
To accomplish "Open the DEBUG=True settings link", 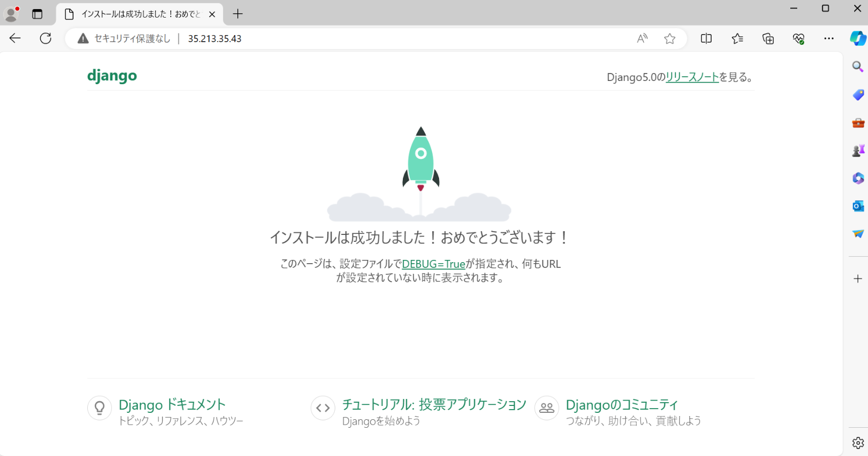I will coord(434,264).
